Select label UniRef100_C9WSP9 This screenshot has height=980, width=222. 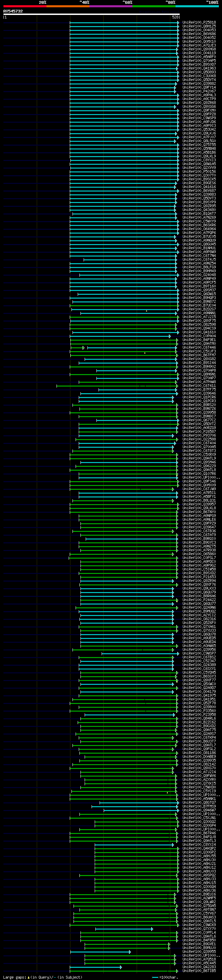coord(199,118)
